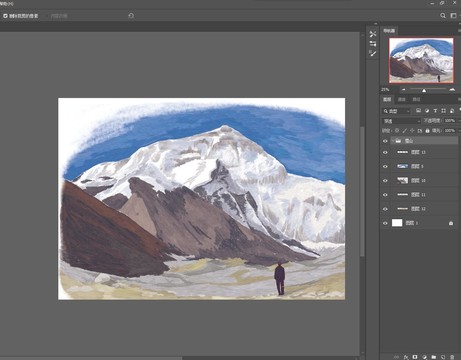The width and height of the screenshot is (461, 360).
Task: Delete layer trash icon
Action: pyautogui.click(x=452, y=357)
